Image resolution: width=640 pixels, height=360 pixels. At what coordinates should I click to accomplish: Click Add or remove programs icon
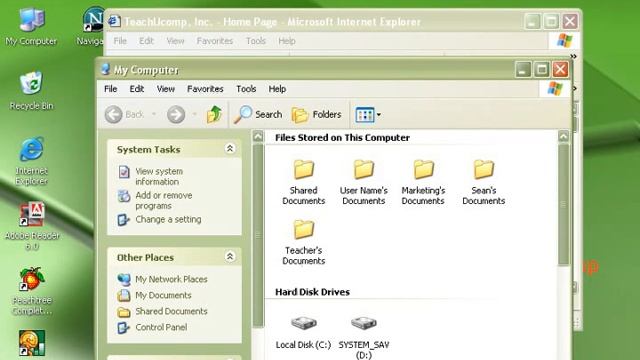point(124,196)
